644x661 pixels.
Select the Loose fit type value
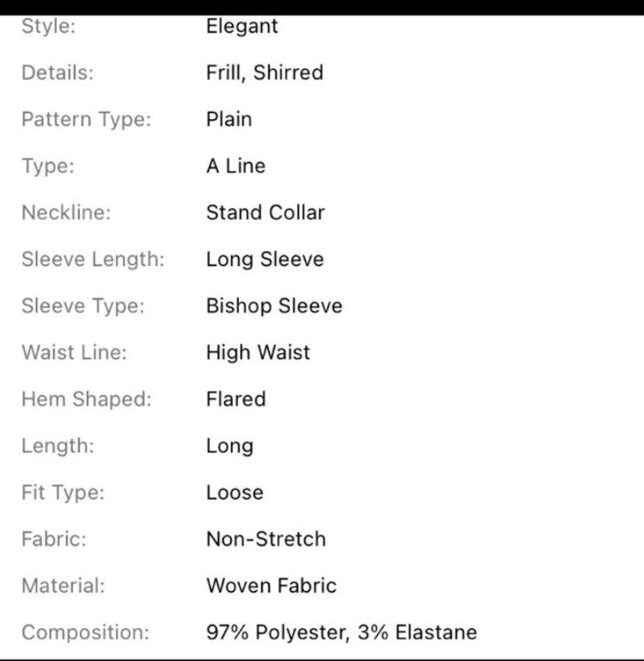coord(235,492)
